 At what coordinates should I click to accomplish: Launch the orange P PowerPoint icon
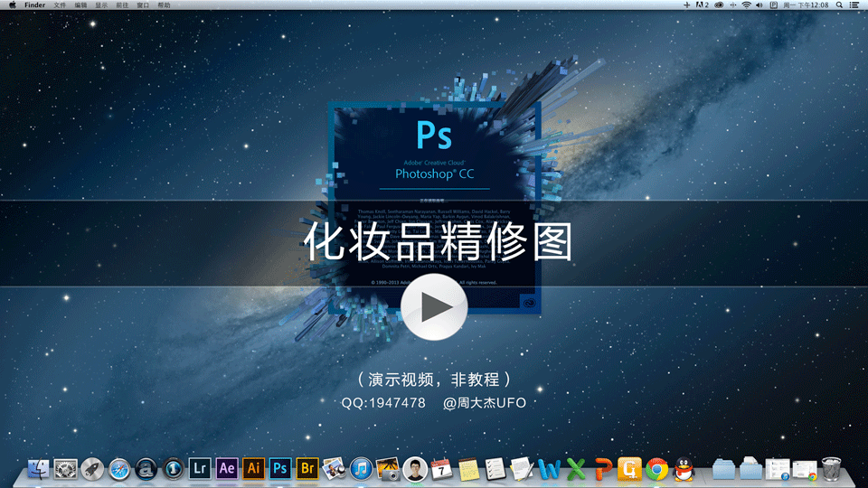point(603,469)
